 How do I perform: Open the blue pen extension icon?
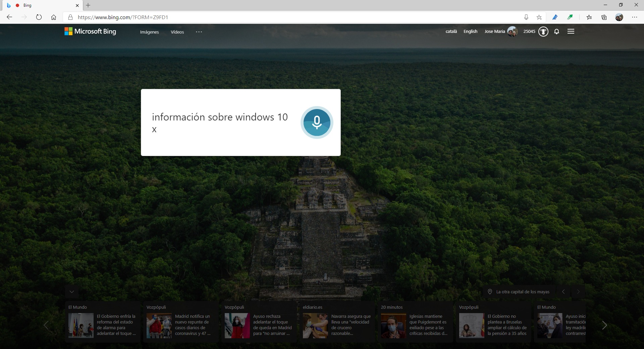(555, 17)
